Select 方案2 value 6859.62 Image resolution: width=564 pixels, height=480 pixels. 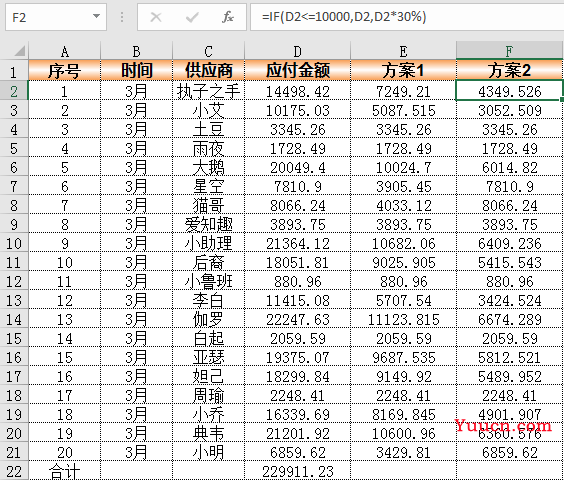coord(509,452)
